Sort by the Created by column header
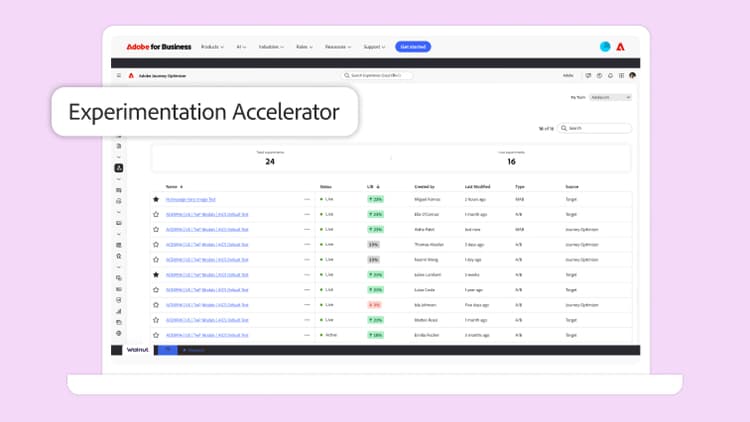This screenshot has width=750, height=422. point(424,187)
